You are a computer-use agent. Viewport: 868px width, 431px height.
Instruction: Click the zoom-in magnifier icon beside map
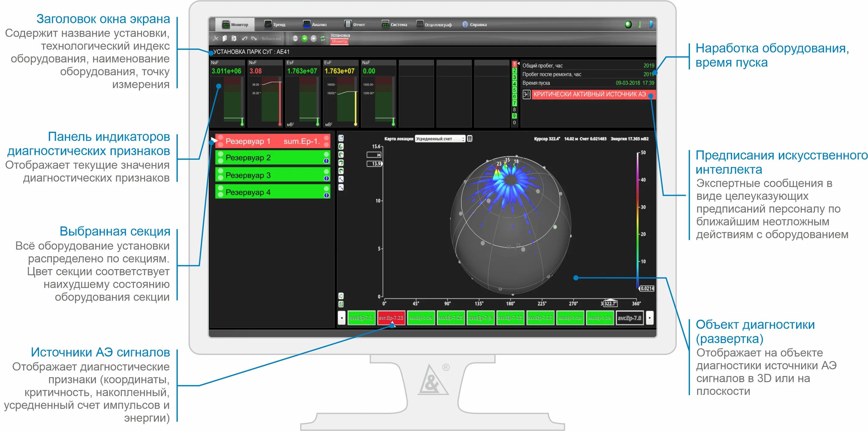point(341,179)
